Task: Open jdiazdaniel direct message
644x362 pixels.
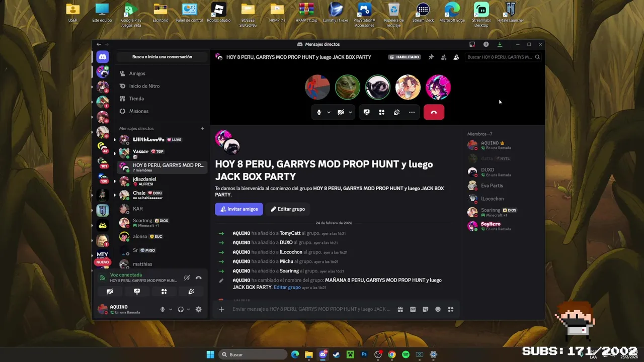Action: coord(162,181)
